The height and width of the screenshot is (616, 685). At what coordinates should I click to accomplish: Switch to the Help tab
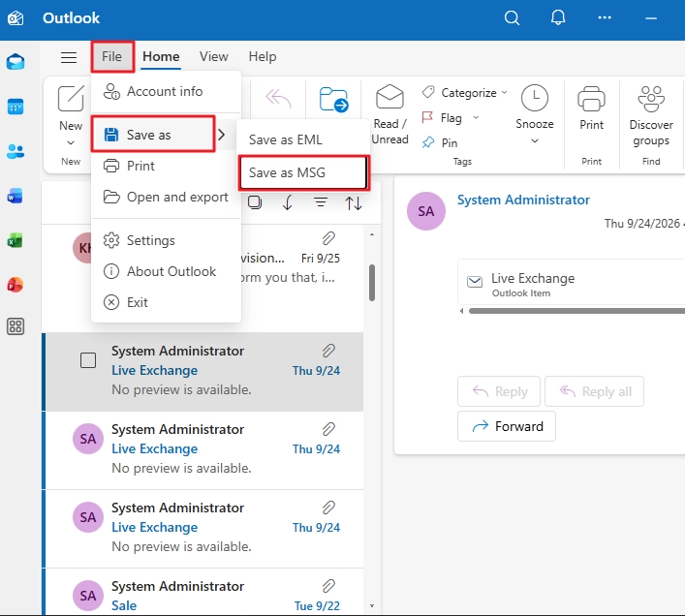263,56
